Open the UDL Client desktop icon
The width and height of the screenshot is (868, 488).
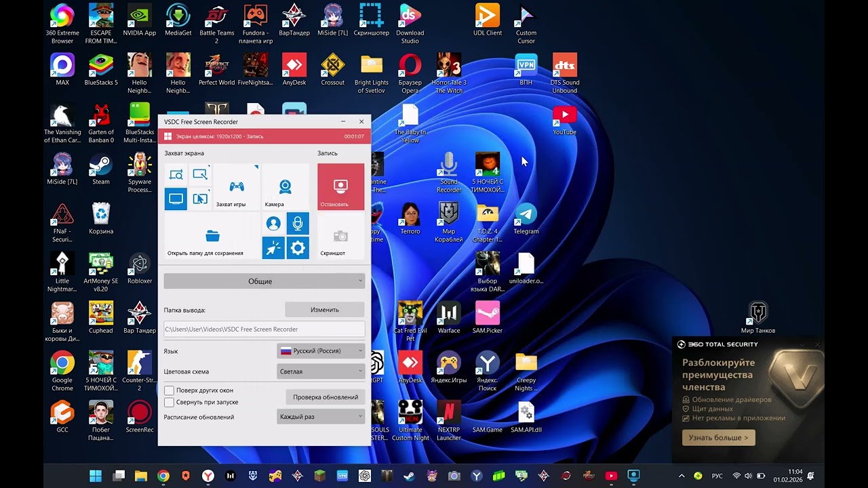(488, 20)
